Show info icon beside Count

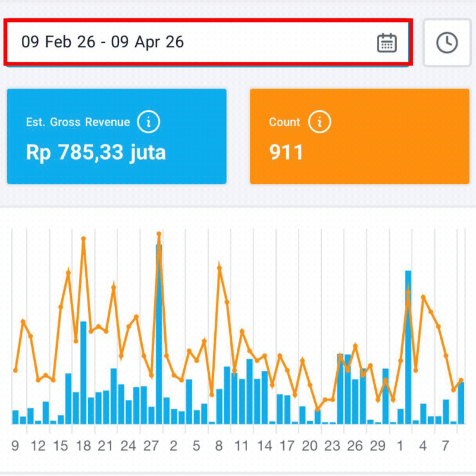[320, 123]
